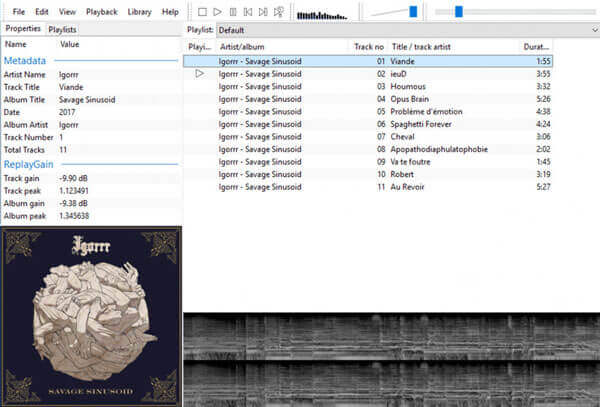Click the Playing column header
Image resolution: width=600 pixels, height=407 pixels.
tap(200, 47)
